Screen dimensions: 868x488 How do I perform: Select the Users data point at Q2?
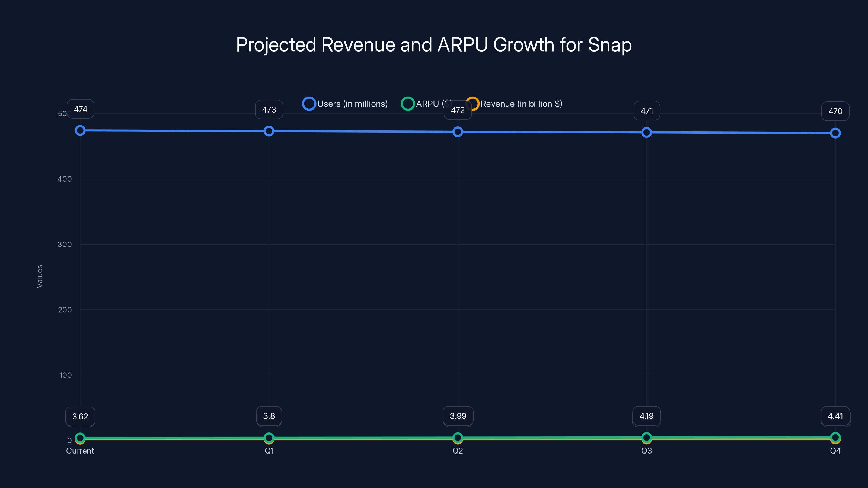[458, 132]
